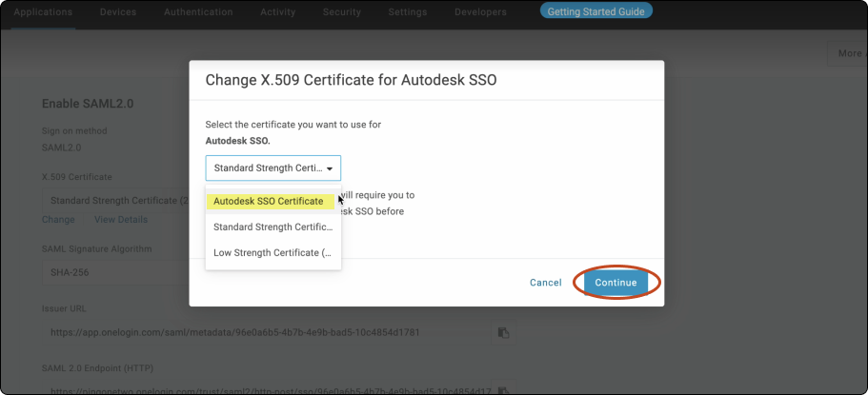The width and height of the screenshot is (868, 395).
Task: Open the Applications menu
Action: (45, 12)
